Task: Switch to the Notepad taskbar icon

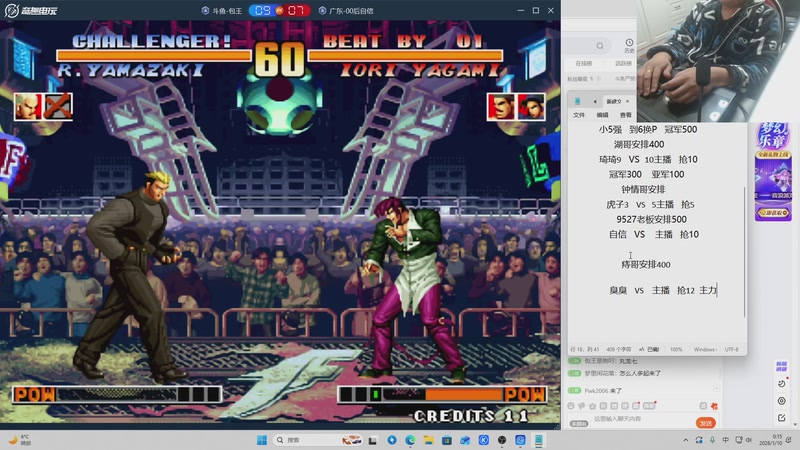Action: (x=539, y=440)
